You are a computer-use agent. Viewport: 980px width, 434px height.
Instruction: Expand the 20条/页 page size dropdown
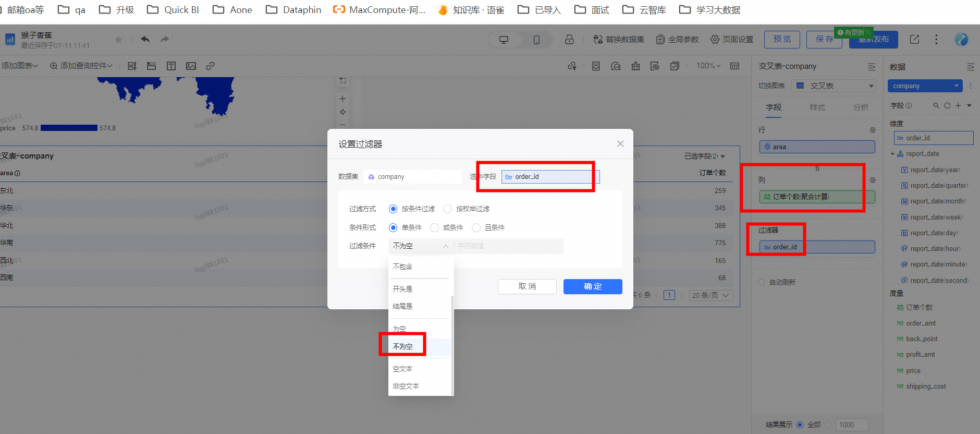(711, 295)
